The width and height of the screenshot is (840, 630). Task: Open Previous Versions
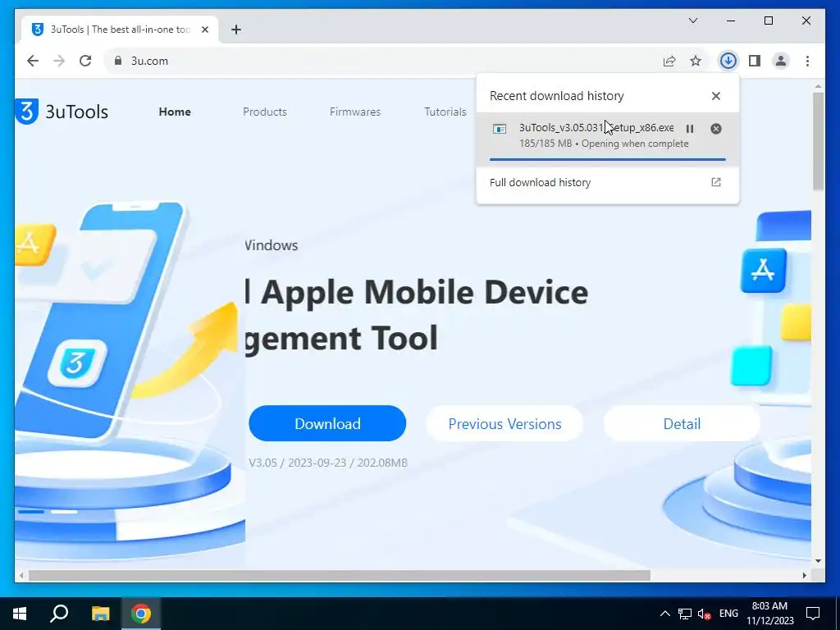pyautogui.click(x=504, y=423)
